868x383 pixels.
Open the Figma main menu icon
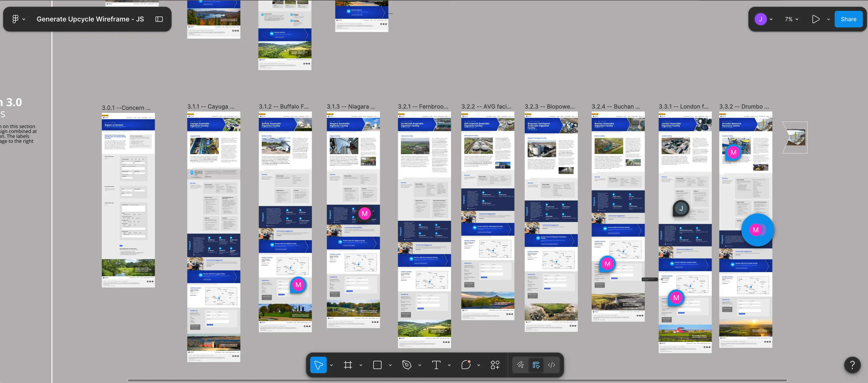(15, 19)
